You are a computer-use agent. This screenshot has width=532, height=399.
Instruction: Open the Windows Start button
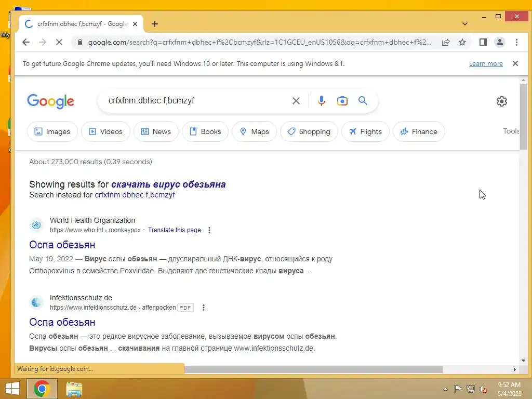(12, 389)
